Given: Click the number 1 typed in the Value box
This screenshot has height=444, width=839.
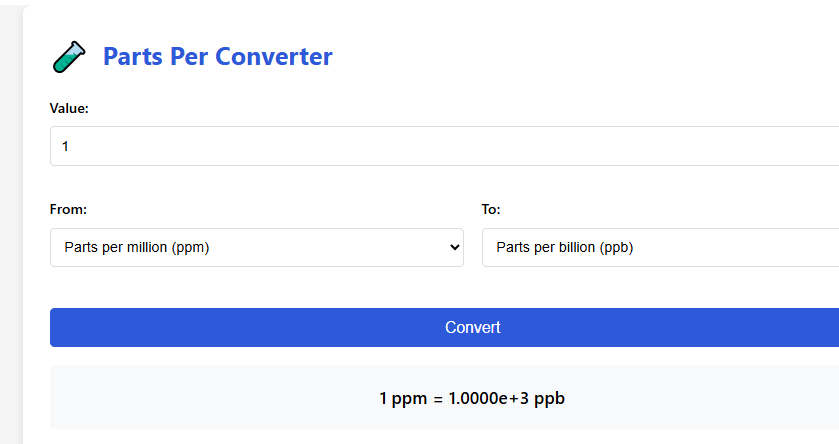Looking at the screenshot, I should pos(65,146).
